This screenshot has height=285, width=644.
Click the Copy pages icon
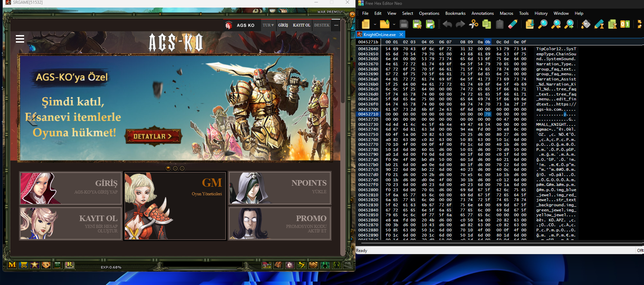tap(487, 24)
